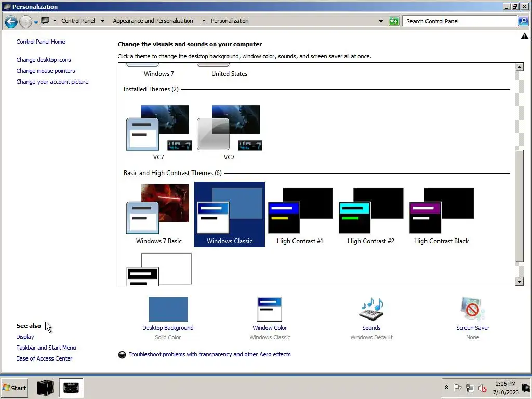This screenshot has width=532, height=399.
Task: Select the Control Panel breadcrumb
Action: (x=78, y=21)
